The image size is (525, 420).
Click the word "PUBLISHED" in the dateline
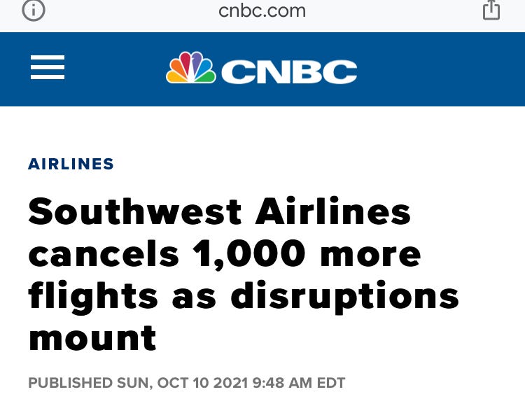70,383
